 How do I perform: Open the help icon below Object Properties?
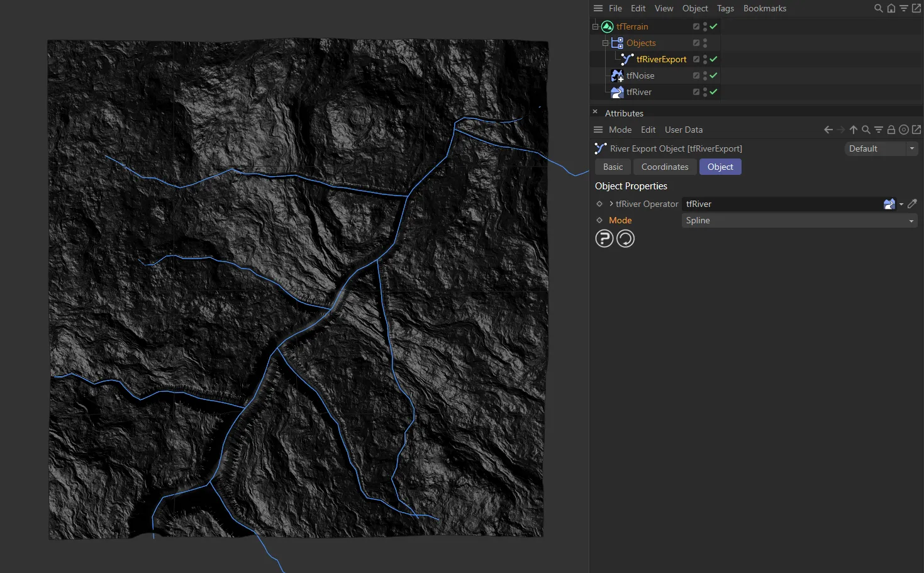tap(604, 238)
